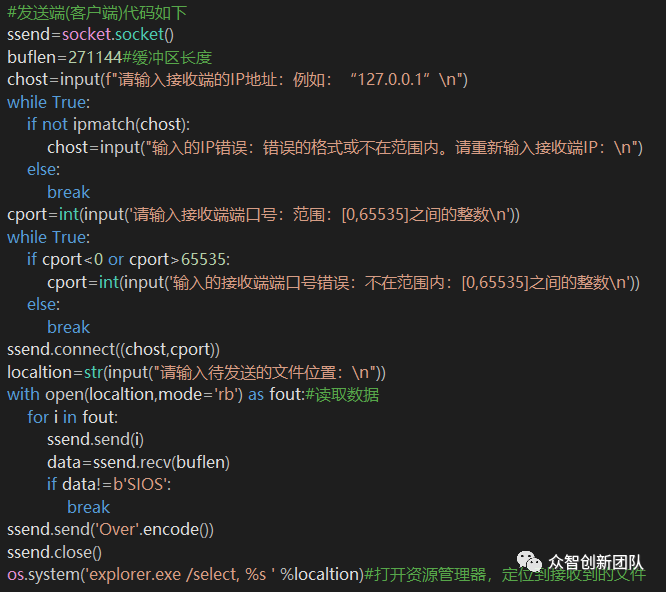Screen dimensions: 666x592
Task: Click the b'SIOS' bytes literal
Action: [140, 485]
